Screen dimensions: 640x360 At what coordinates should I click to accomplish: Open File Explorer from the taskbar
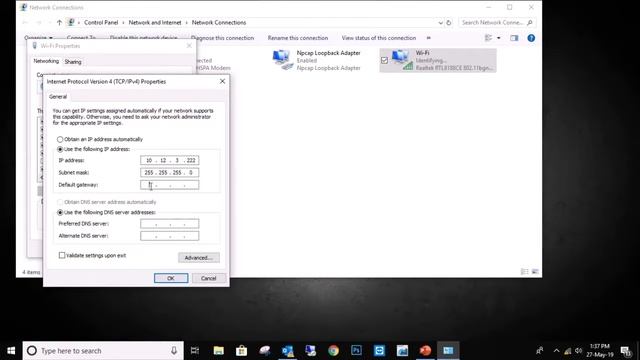(218, 351)
